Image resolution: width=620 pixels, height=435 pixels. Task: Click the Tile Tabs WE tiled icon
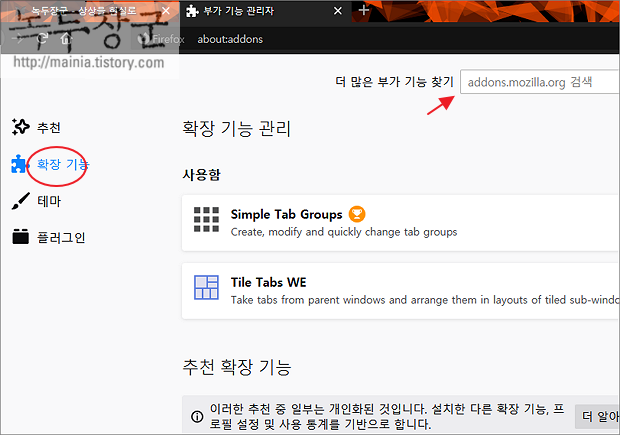pos(206,287)
